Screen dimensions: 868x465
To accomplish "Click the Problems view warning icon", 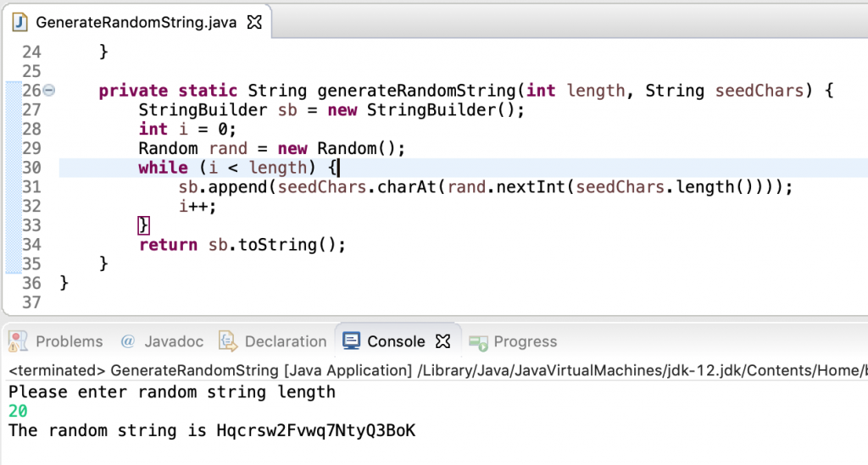I will [x=19, y=341].
